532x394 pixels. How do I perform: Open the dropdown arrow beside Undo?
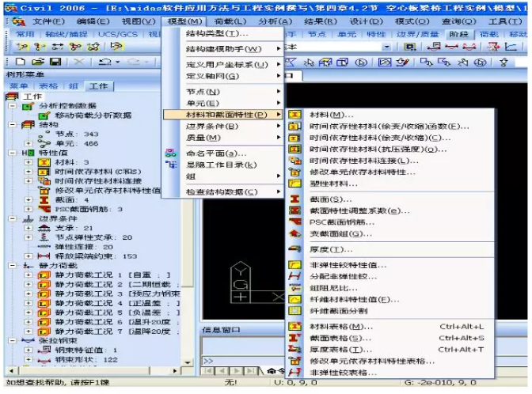pyautogui.click(x=118, y=62)
